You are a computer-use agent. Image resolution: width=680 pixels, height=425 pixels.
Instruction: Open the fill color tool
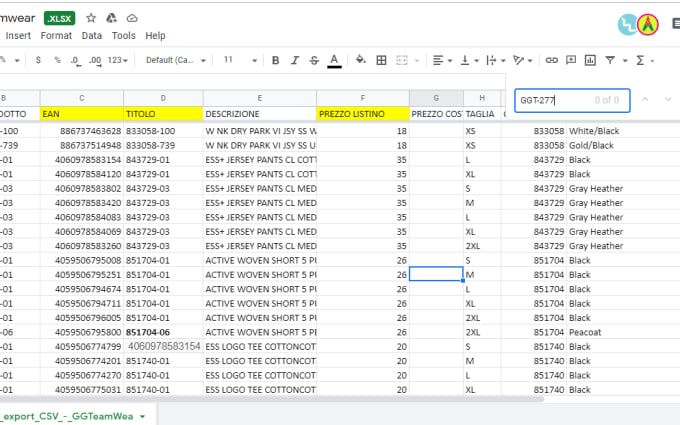[362, 60]
